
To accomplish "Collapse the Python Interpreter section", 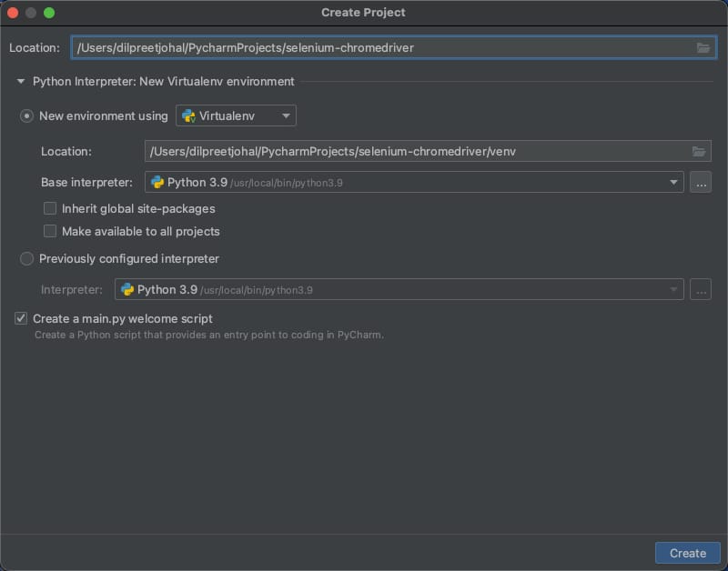I will tap(20, 81).
